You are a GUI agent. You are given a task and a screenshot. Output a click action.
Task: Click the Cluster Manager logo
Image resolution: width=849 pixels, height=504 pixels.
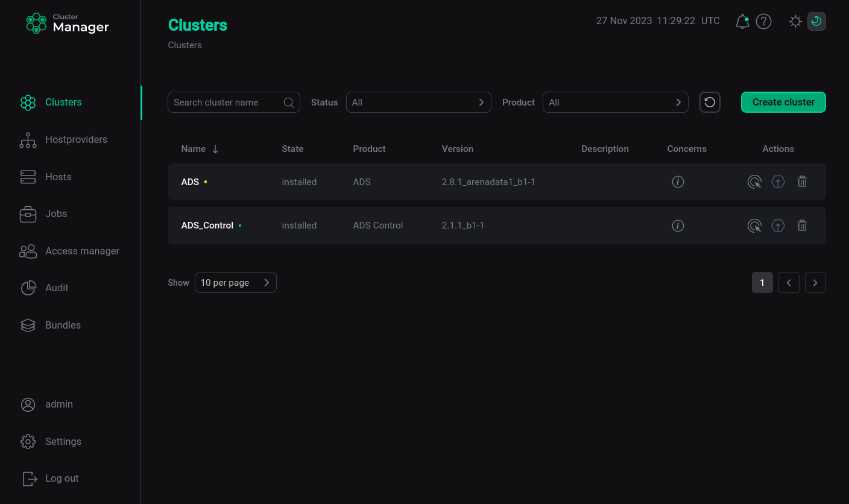(68, 24)
